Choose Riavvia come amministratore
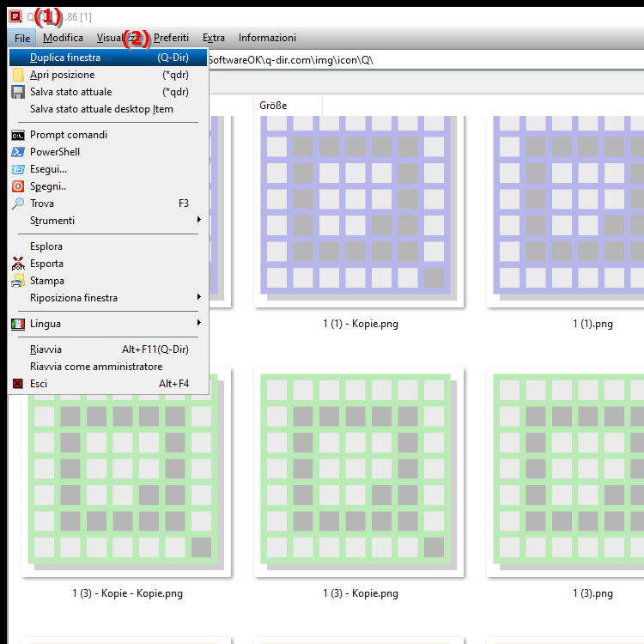Image resolution: width=644 pixels, height=644 pixels. pos(96,367)
